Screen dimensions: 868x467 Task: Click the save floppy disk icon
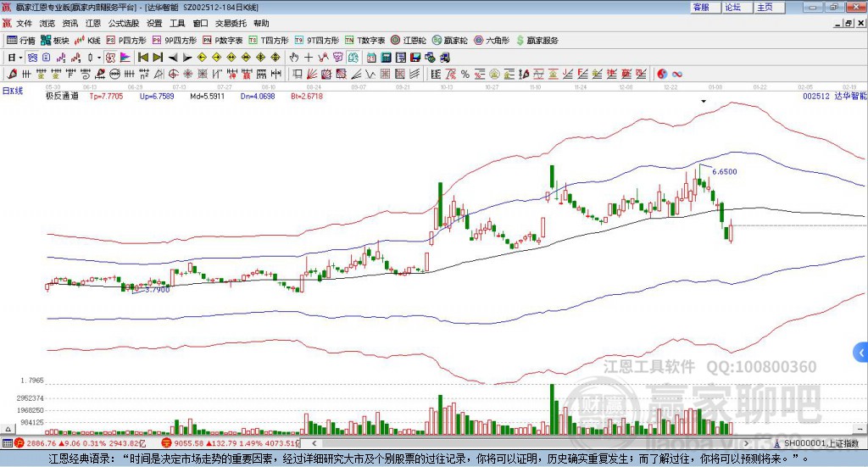[x=415, y=58]
